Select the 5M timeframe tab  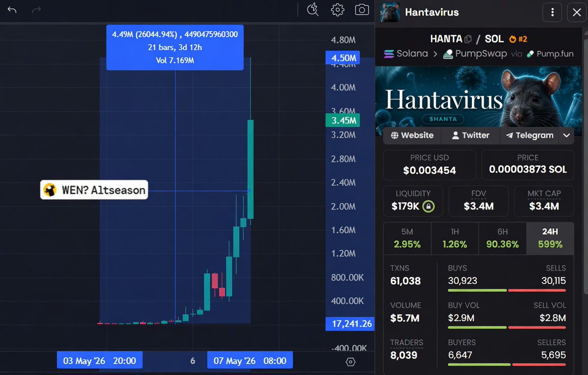pyautogui.click(x=407, y=238)
